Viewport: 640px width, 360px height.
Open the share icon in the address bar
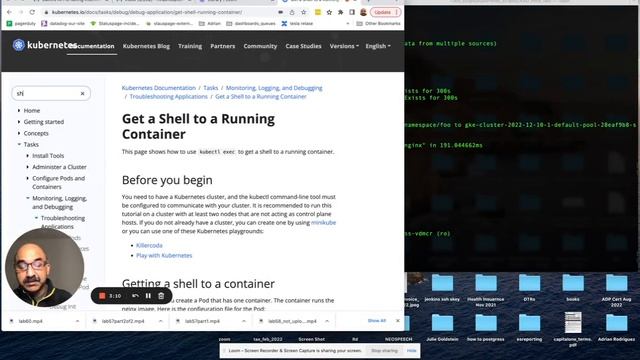292,12
